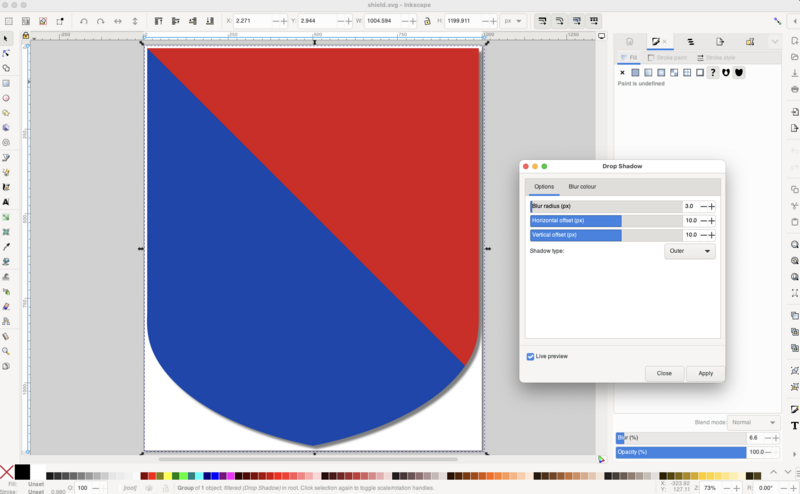Toggle width-height ratio lock

427,21
